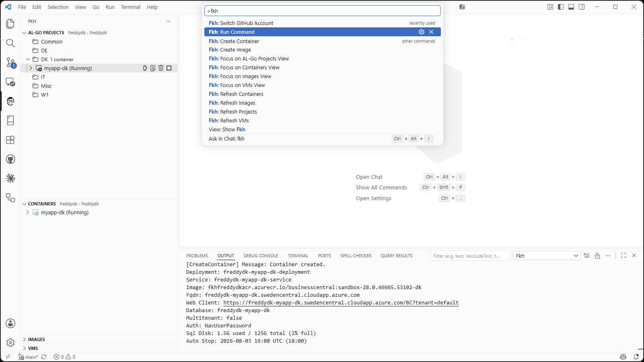Viewport: 644px width, 362px height.
Task: Select View: Show Fkh command
Action: [x=322, y=129]
